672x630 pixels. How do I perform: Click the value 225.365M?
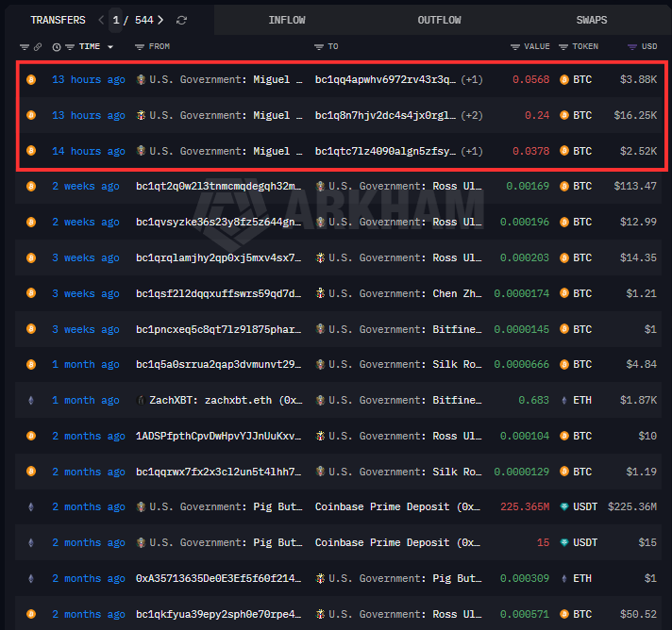point(525,506)
